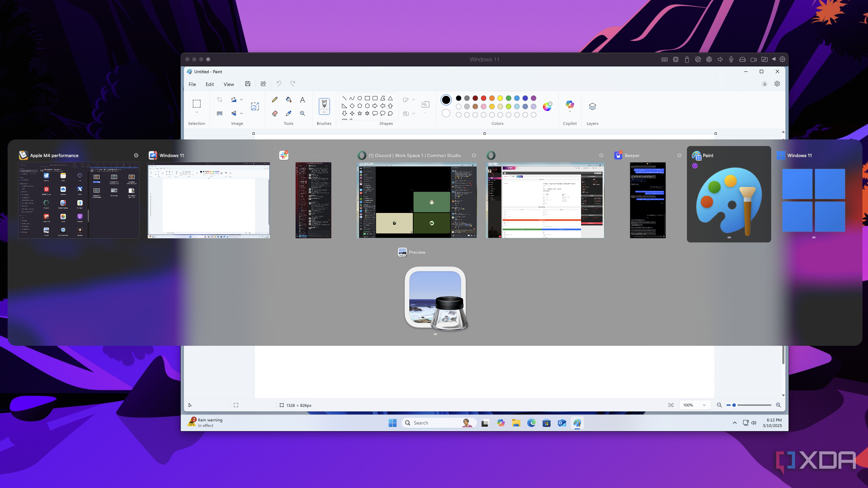Open the File menu
The height and width of the screenshot is (488, 868).
[192, 84]
